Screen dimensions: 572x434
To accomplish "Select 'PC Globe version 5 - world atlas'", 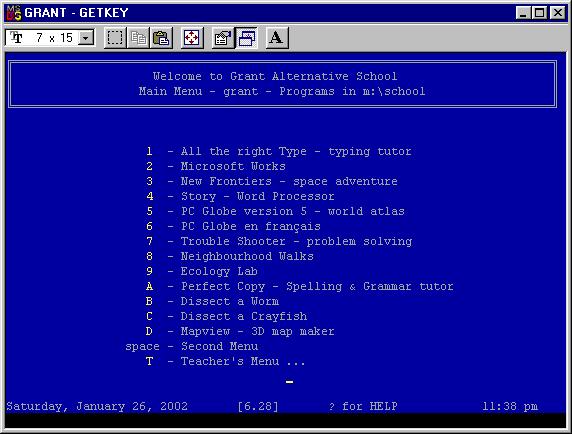I will click(x=275, y=211).
